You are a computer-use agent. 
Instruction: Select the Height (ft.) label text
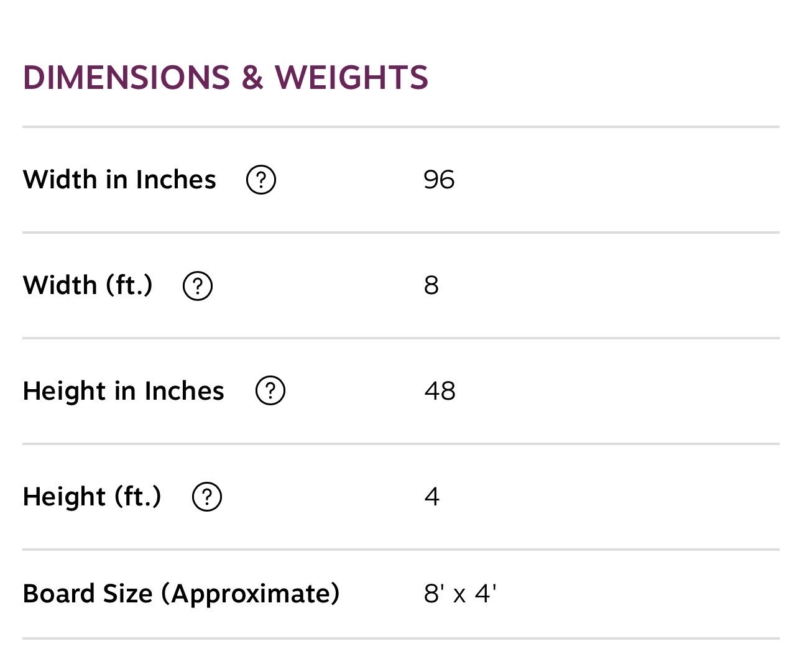[x=92, y=497]
